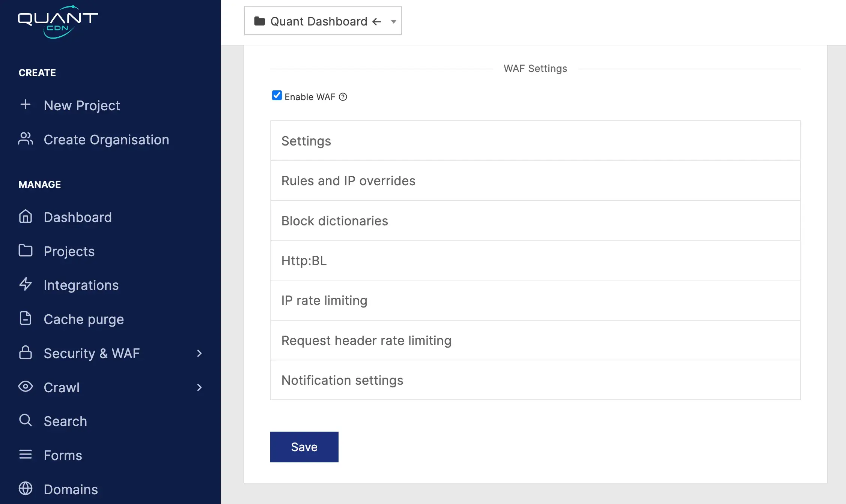846x504 pixels.
Task: Click the Domains globe icon
Action: tap(25, 488)
